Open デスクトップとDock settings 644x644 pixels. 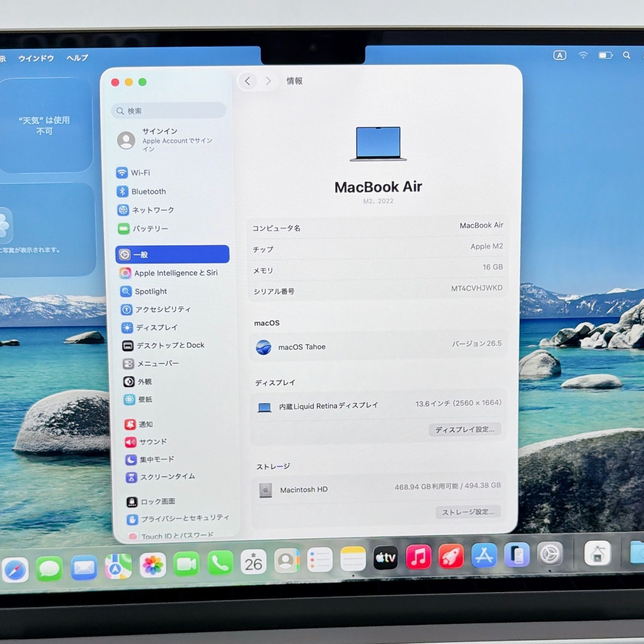coord(164,346)
